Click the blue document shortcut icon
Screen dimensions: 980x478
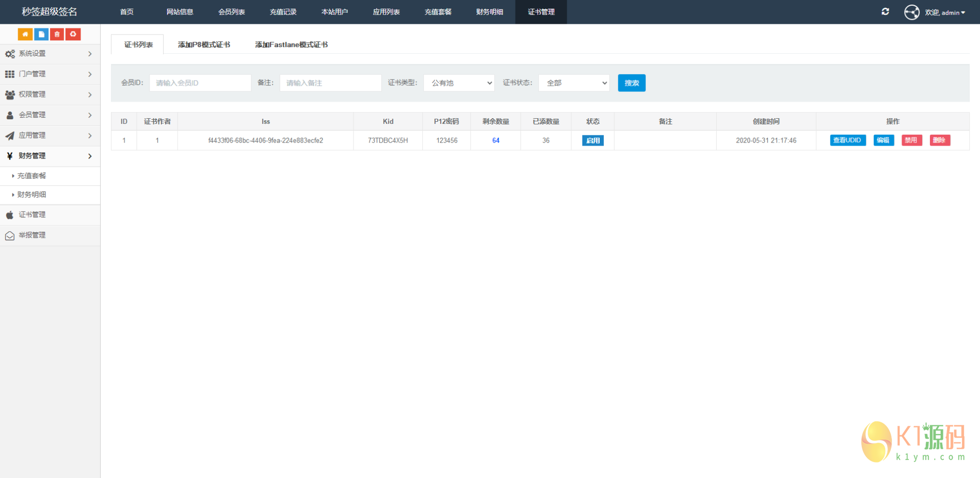coord(41,34)
